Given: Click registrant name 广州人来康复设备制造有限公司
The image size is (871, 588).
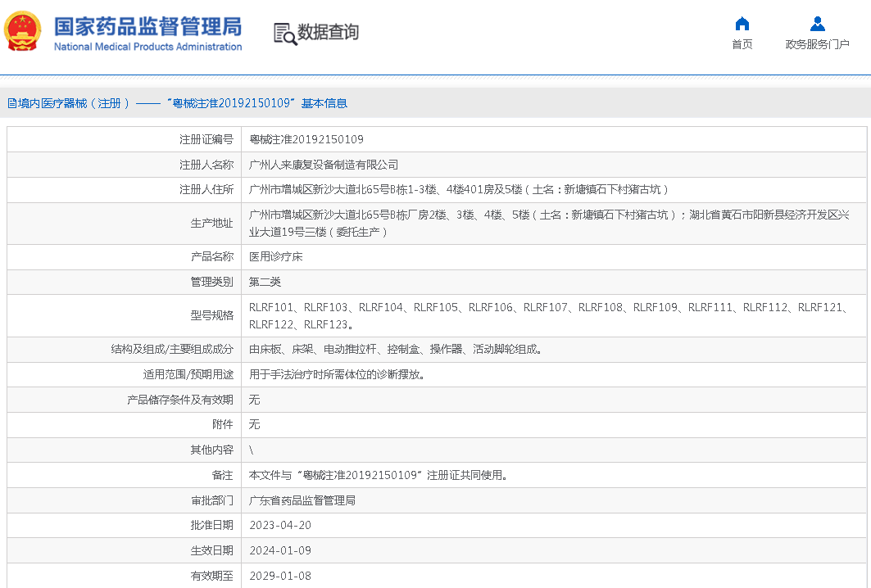Looking at the screenshot, I should point(324,165).
